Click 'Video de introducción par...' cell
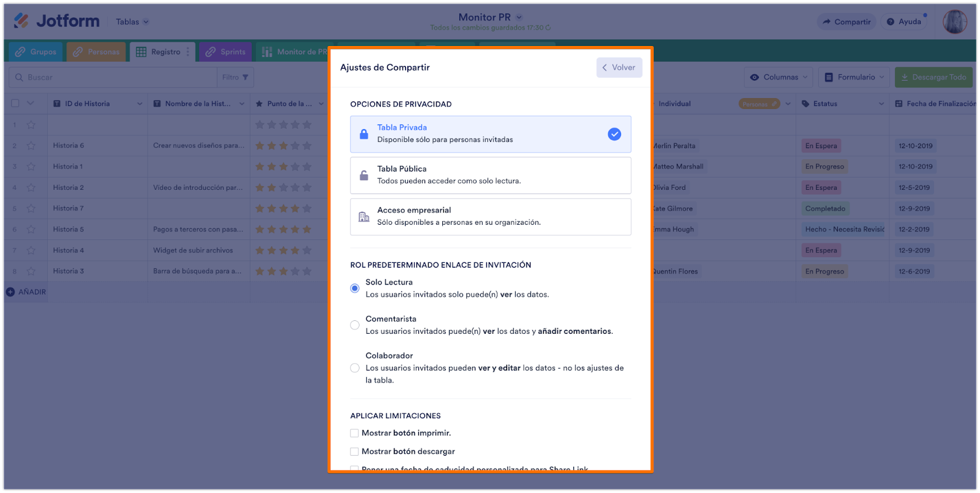The height and width of the screenshot is (493, 980). pos(198,187)
